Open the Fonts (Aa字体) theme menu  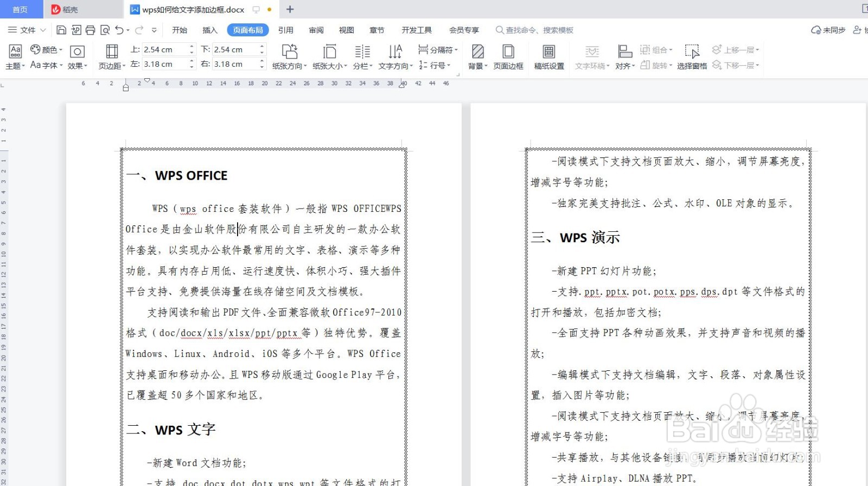tap(46, 65)
